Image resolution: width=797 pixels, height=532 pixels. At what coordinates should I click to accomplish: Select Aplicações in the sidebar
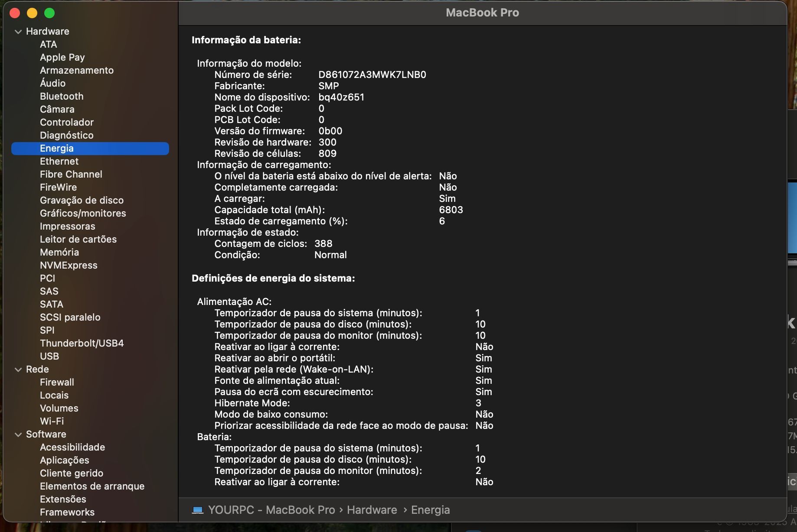coord(65,460)
